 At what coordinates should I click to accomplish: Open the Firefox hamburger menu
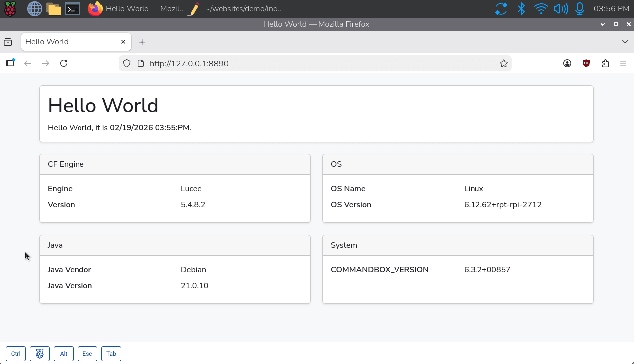623,63
